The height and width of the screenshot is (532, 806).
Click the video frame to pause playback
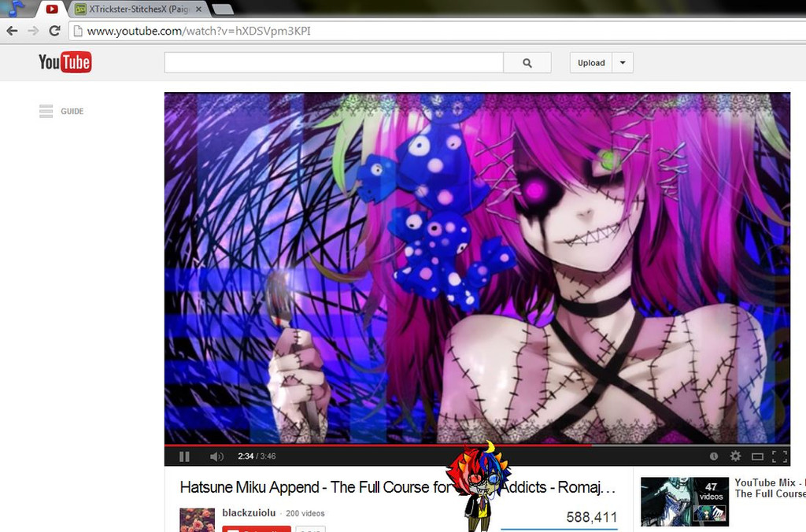click(x=477, y=268)
